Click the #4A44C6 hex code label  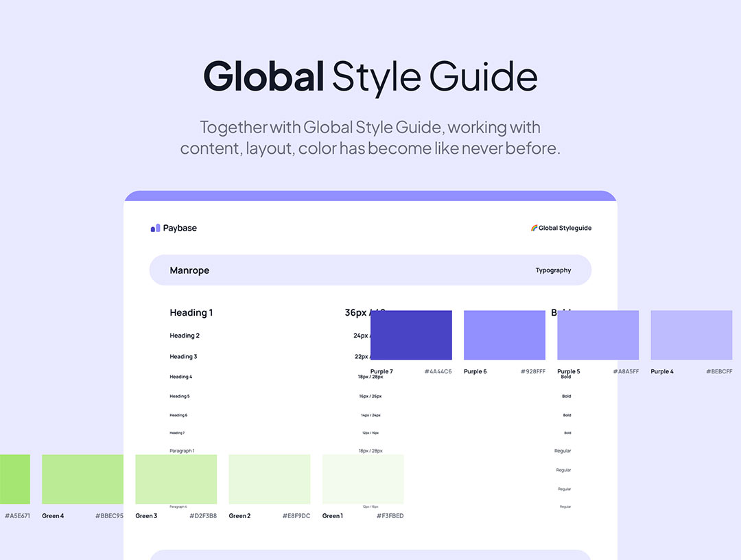(x=438, y=371)
